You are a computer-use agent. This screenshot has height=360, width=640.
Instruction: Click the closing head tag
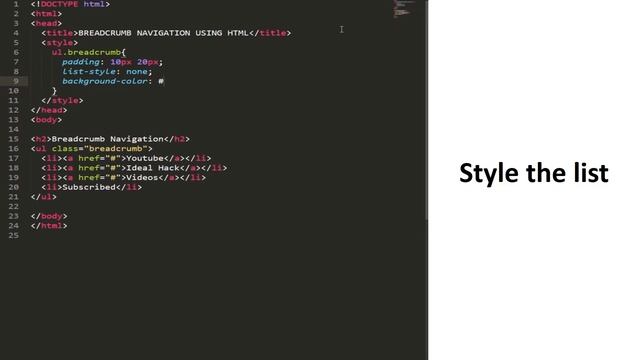click(x=49, y=110)
